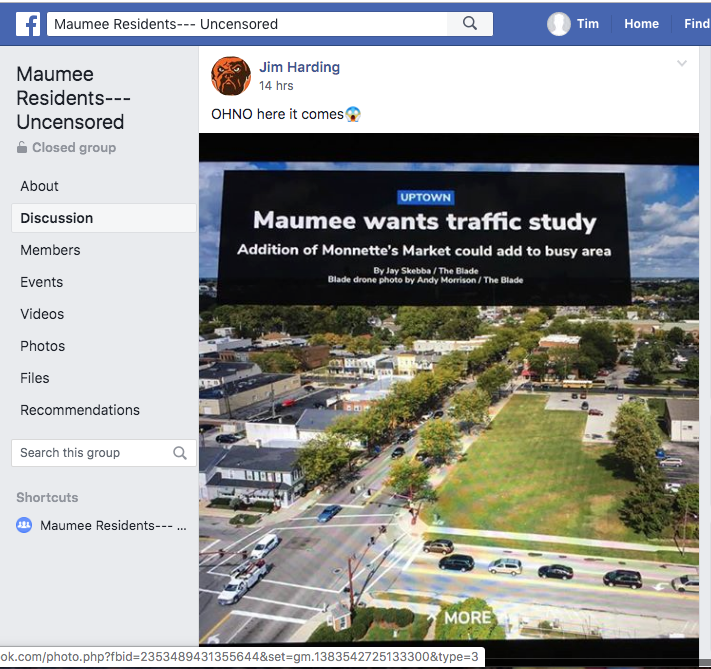Open the About section of the group

click(x=40, y=186)
